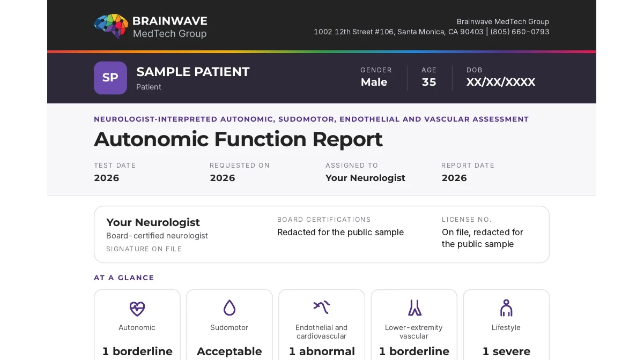Click the Autonomic Function Report title
The height and width of the screenshot is (360, 644).
pyautogui.click(x=238, y=139)
